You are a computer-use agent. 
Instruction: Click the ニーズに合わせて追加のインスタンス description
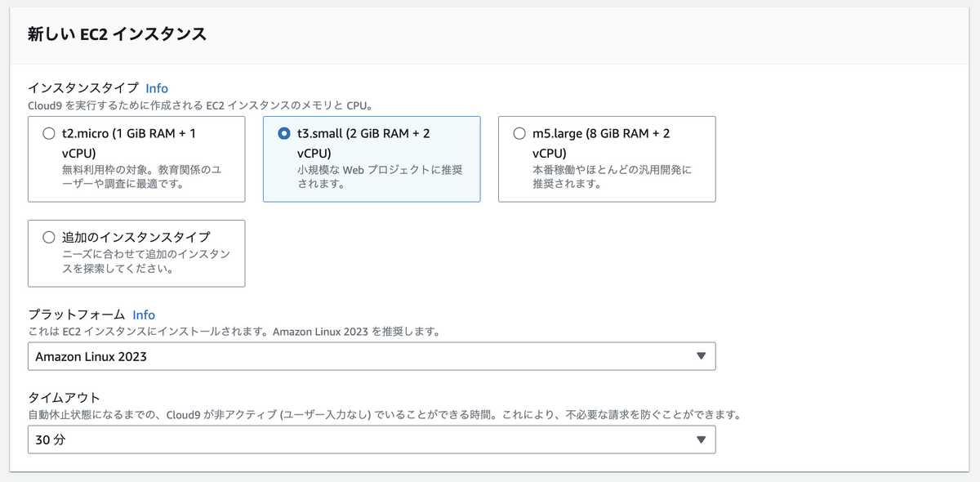[x=146, y=261]
